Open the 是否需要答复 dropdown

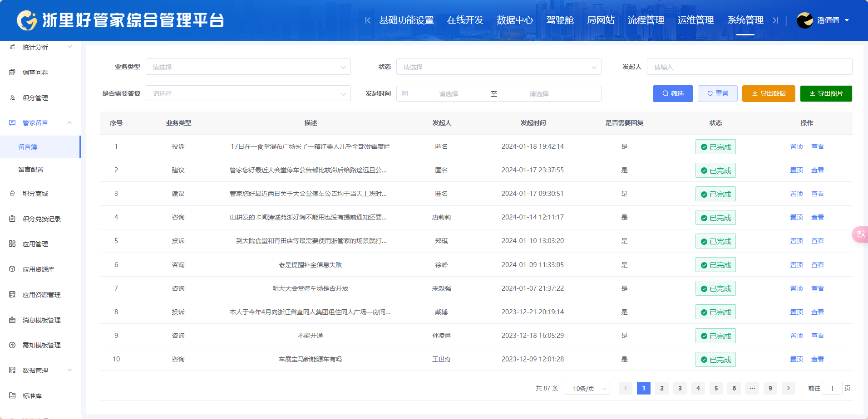(x=248, y=93)
